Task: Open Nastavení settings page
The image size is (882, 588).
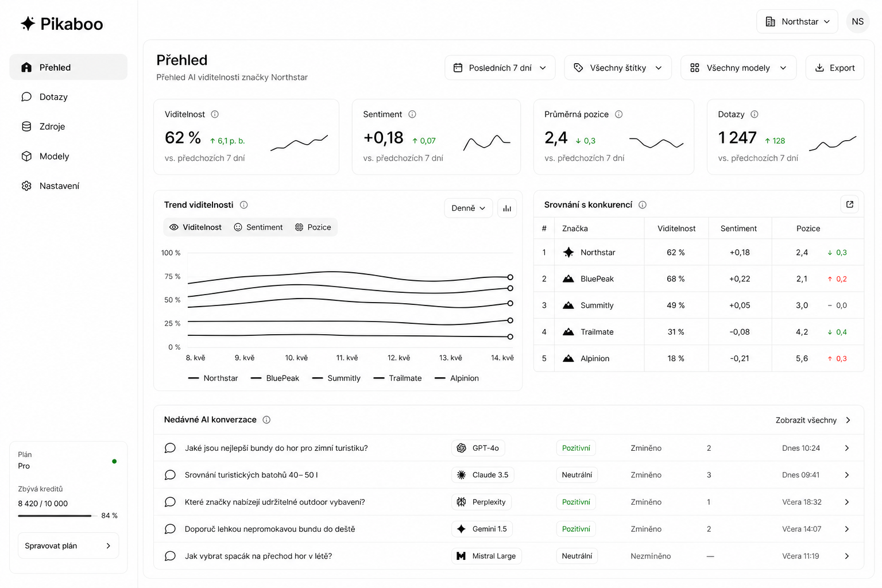Action: [x=68, y=186]
